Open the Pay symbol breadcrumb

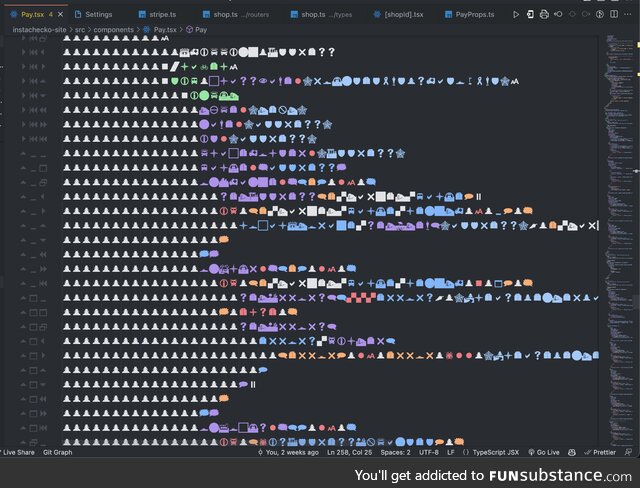click(201, 30)
